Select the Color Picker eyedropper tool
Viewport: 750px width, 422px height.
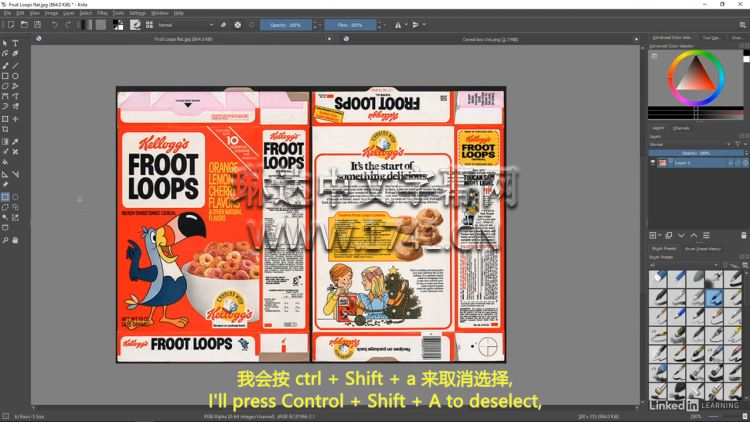[15, 142]
